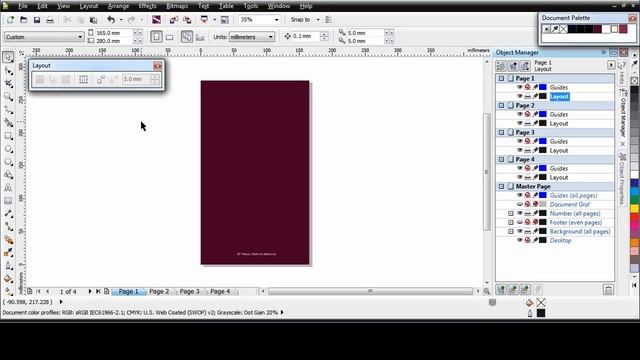Screen dimensions: 640x360
Task: Click the Undo arrow icon
Action: (111, 20)
